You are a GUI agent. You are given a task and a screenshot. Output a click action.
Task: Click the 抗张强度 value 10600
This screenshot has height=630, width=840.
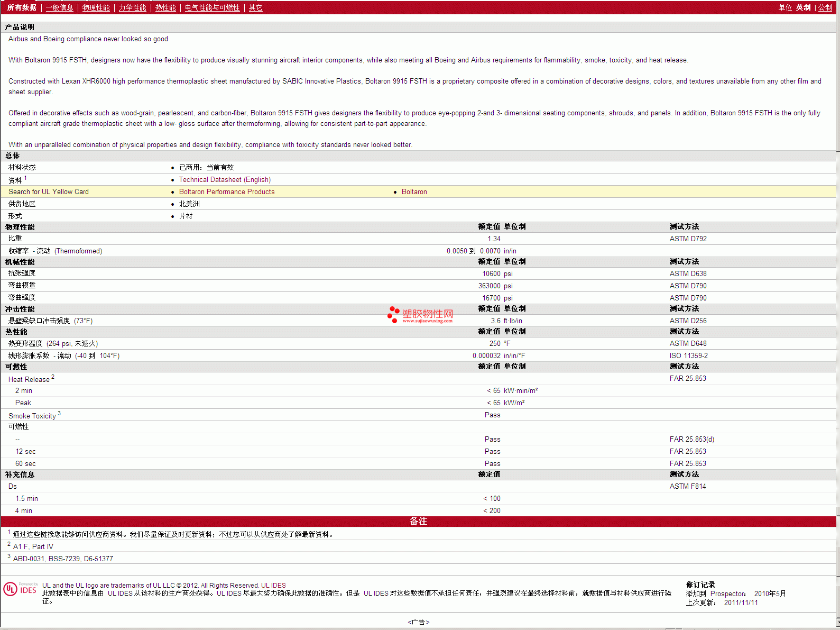tap(491, 274)
